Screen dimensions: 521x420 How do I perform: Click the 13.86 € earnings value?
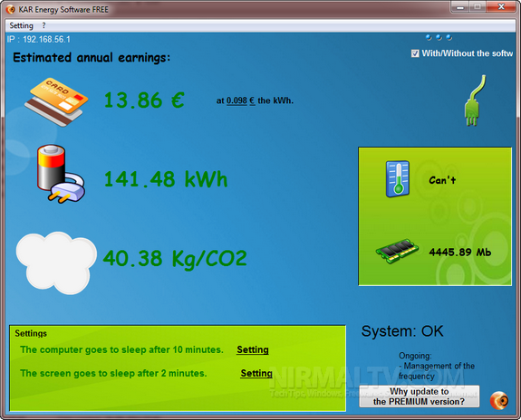pos(144,100)
